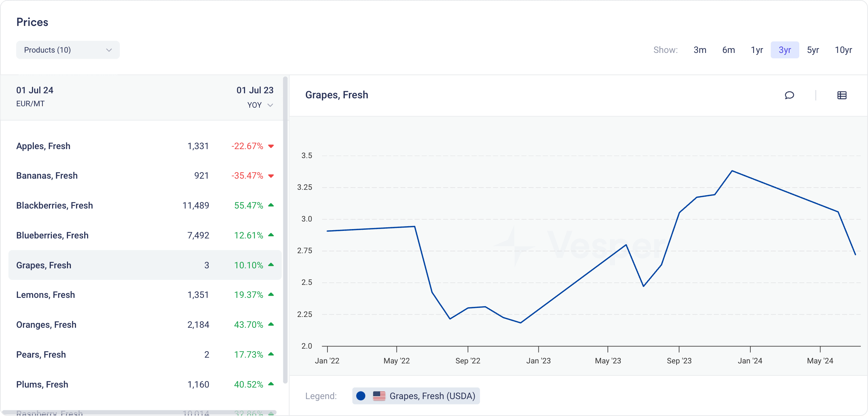The width and height of the screenshot is (868, 416).
Task: Open the Products (10) dropdown
Action: [68, 50]
